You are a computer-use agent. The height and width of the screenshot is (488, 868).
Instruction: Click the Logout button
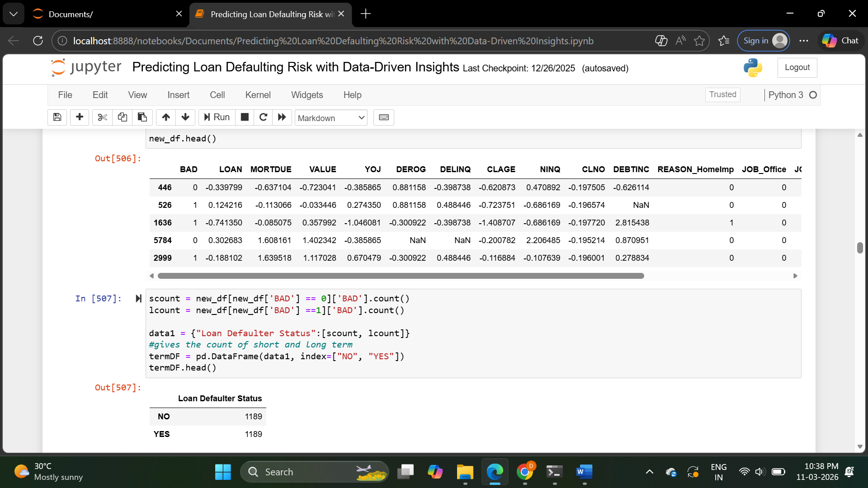[x=797, y=67]
